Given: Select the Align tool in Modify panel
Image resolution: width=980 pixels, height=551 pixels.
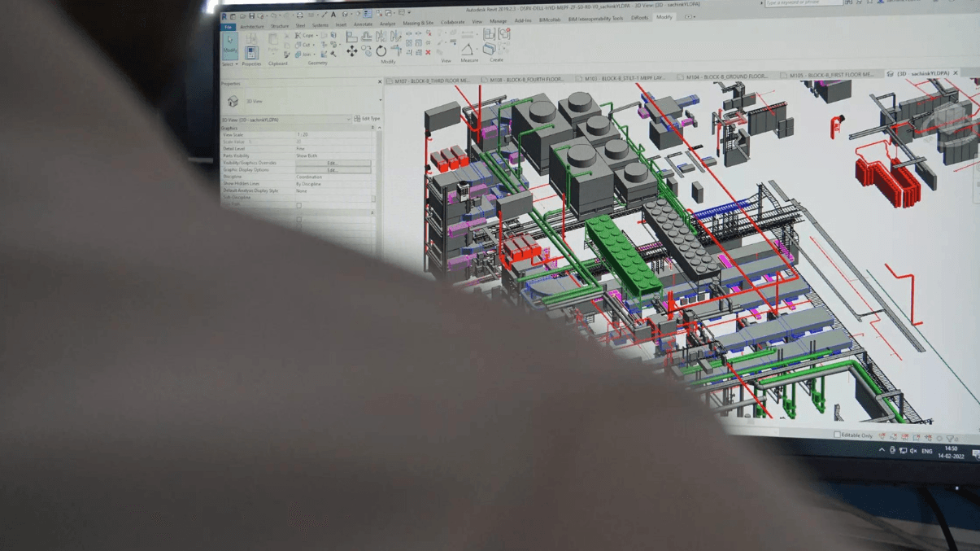Looking at the screenshot, I should pyautogui.click(x=351, y=37).
